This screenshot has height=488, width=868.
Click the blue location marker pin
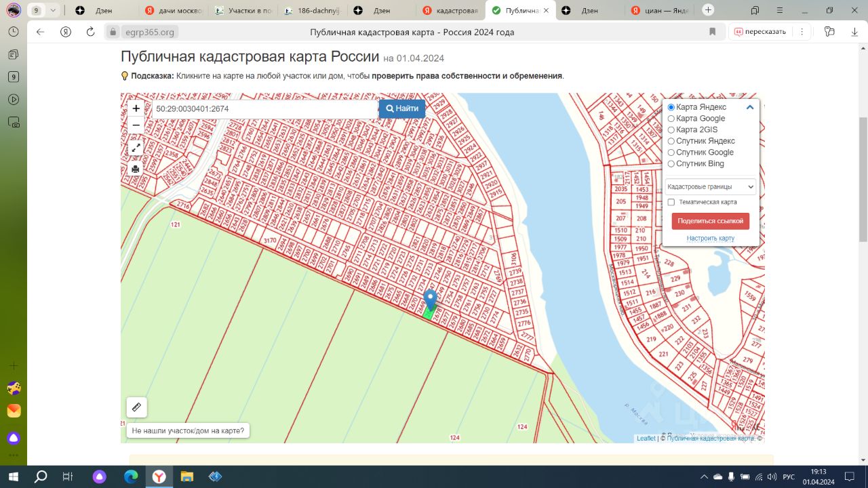430,300
